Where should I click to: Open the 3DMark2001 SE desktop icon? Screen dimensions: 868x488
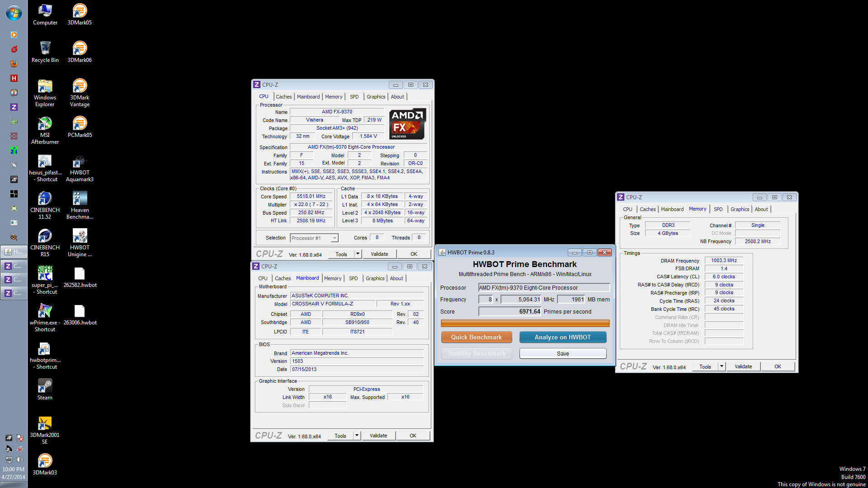[x=45, y=430]
